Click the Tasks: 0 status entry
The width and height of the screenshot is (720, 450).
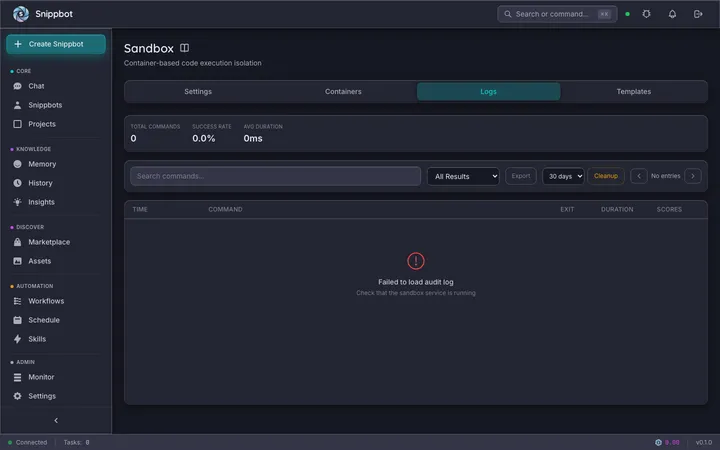click(76, 442)
